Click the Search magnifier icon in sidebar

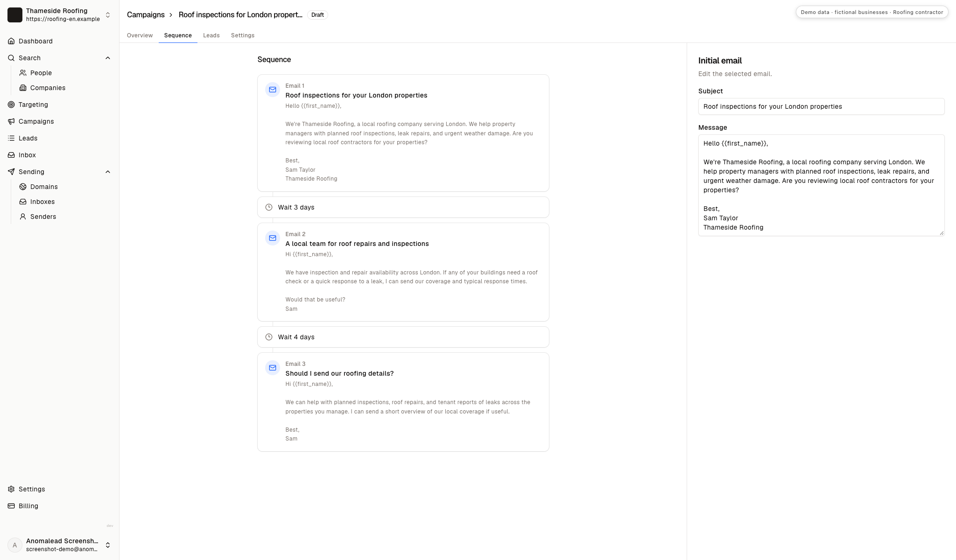tap(11, 58)
